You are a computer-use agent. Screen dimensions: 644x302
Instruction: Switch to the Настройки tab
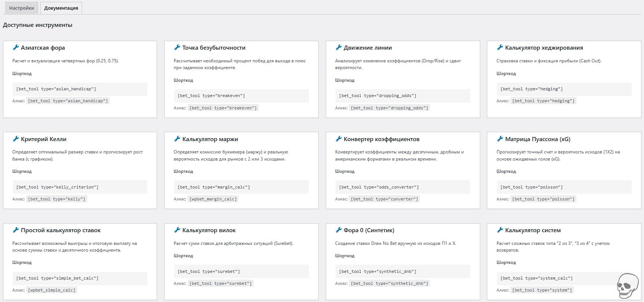(x=21, y=8)
